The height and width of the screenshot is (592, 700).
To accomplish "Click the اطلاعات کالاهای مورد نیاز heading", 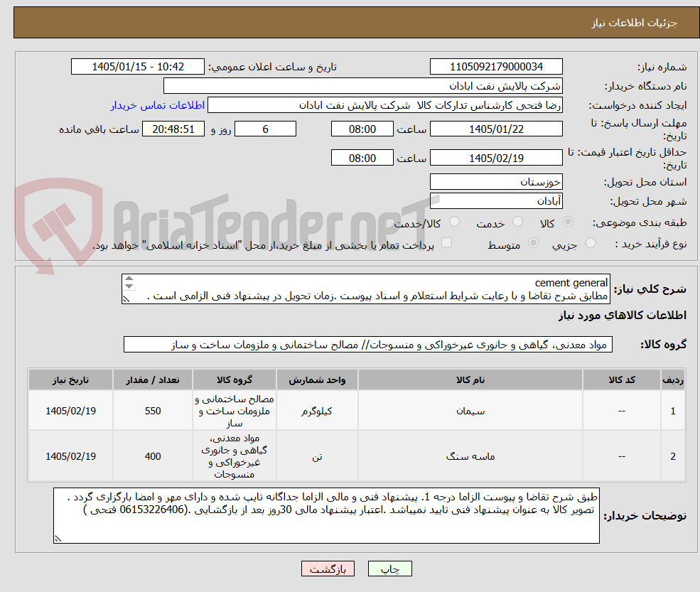I will (x=623, y=316).
